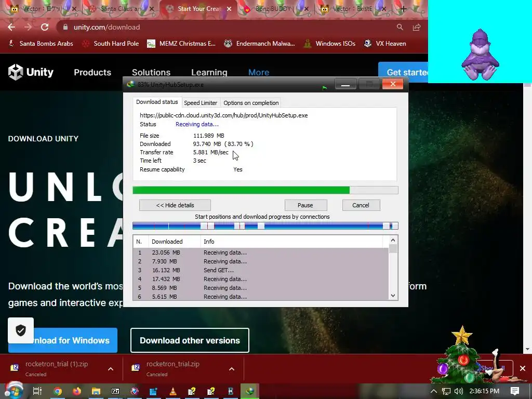Open the Windows ISOs bookmark

(330, 44)
